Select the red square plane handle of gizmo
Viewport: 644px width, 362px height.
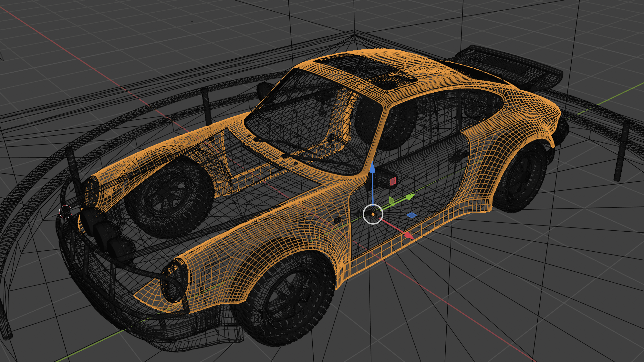(393, 181)
